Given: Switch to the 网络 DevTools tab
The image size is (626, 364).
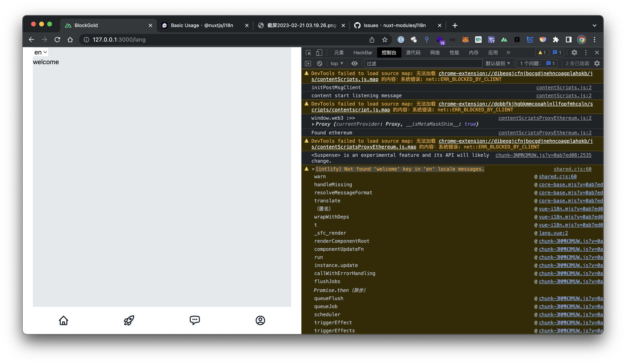Looking at the screenshot, I should pyautogui.click(x=435, y=53).
